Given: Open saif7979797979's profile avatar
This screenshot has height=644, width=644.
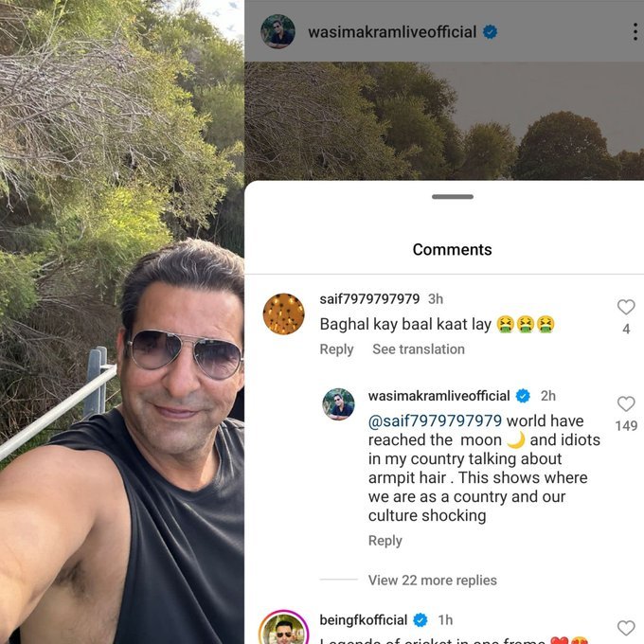Looking at the screenshot, I should [x=283, y=313].
